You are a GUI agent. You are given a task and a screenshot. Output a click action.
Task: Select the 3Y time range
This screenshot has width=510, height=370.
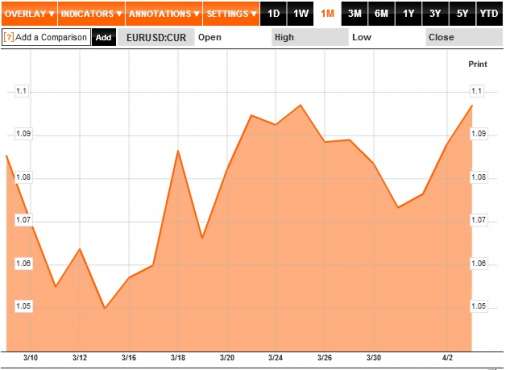pyautogui.click(x=435, y=14)
